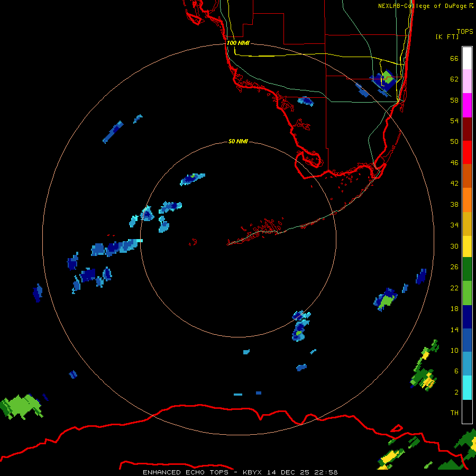Click the 2 value on the legend
476x476 pixels.
[x=456, y=392]
